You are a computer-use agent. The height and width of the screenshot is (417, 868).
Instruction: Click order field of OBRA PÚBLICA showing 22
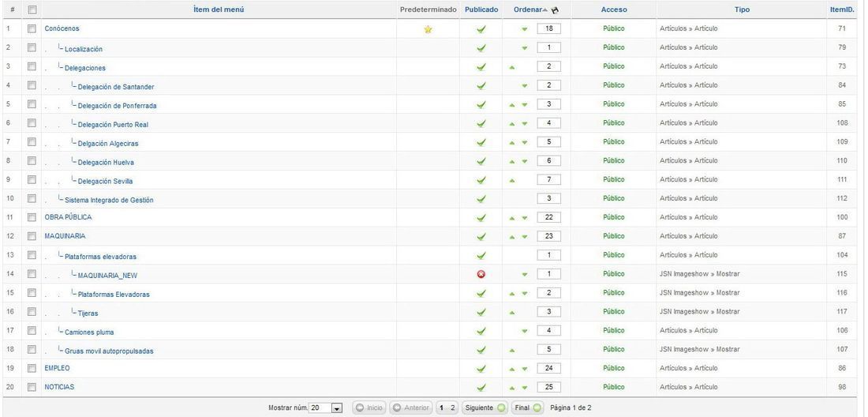(548, 217)
